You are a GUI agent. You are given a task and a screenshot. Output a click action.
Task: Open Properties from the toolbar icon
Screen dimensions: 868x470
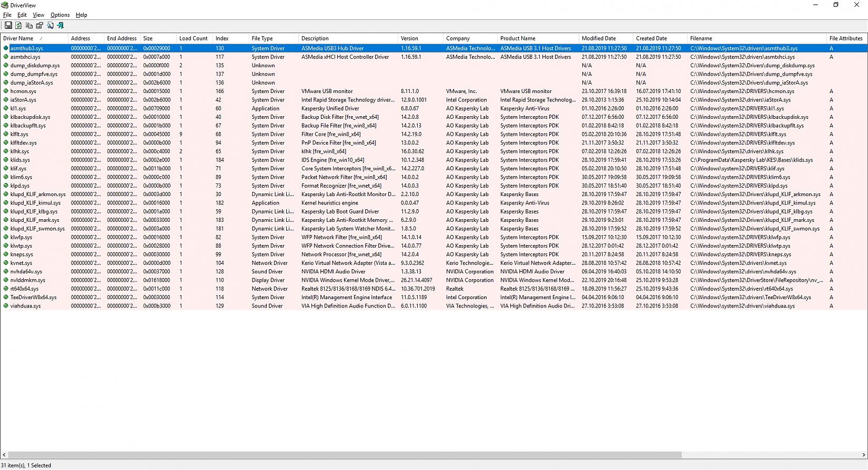pos(39,25)
